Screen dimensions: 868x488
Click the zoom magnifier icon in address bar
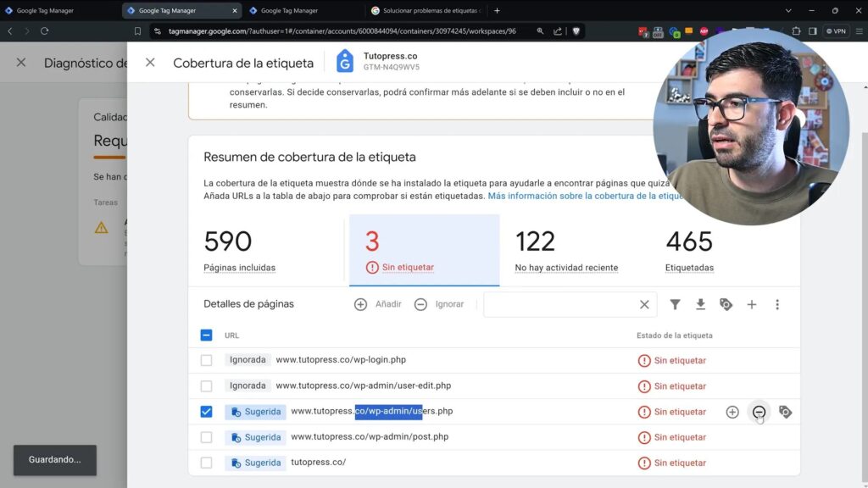point(540,31)
